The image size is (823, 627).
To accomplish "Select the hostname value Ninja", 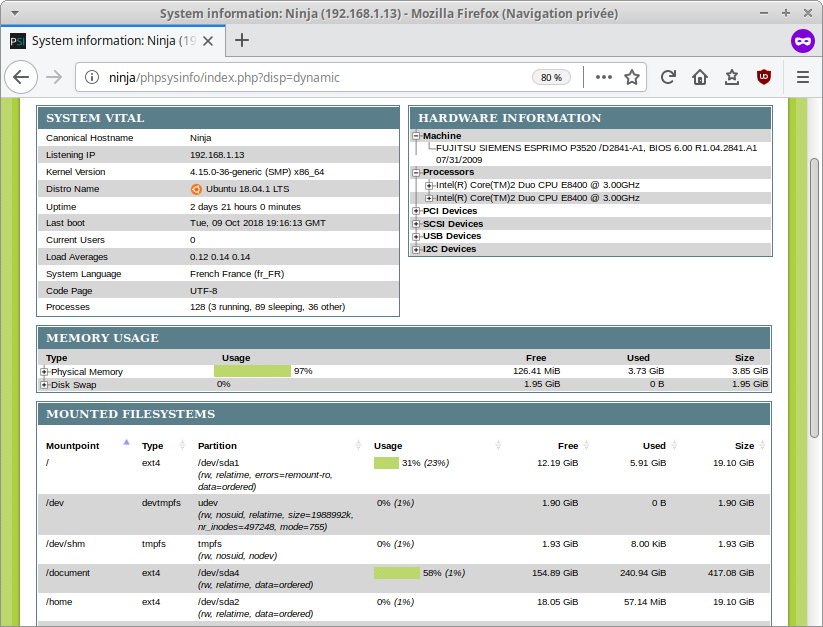I will 201,138.
